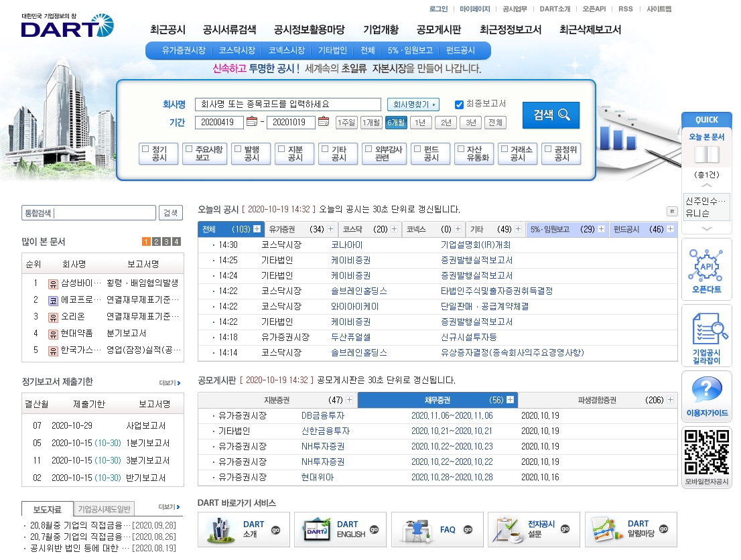The height and width of the screenshot is (560, 741).
Task: Open the 공시서류검색 menu
Action: click(x=229, y=29)
